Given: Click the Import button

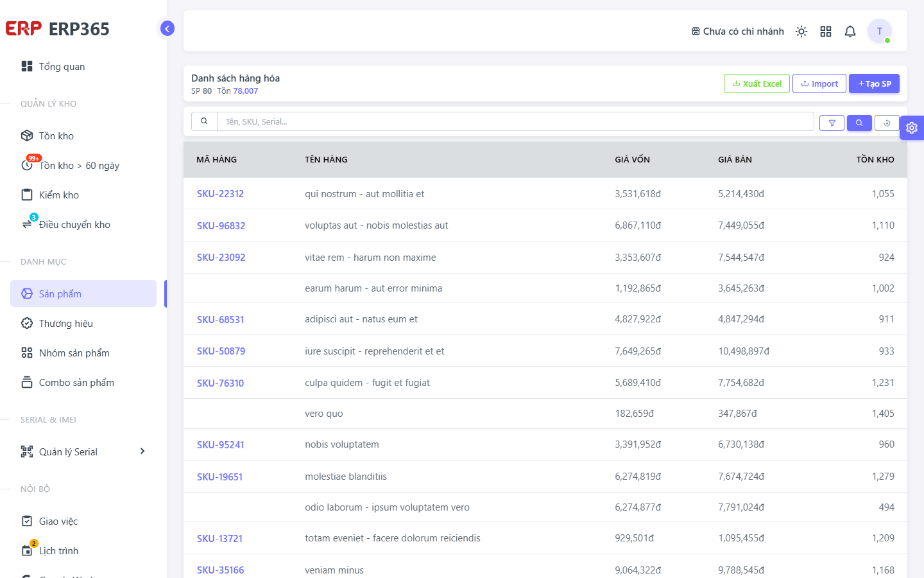Looking at the screenshot, I should pyautogui.click(x=819, y=83).
